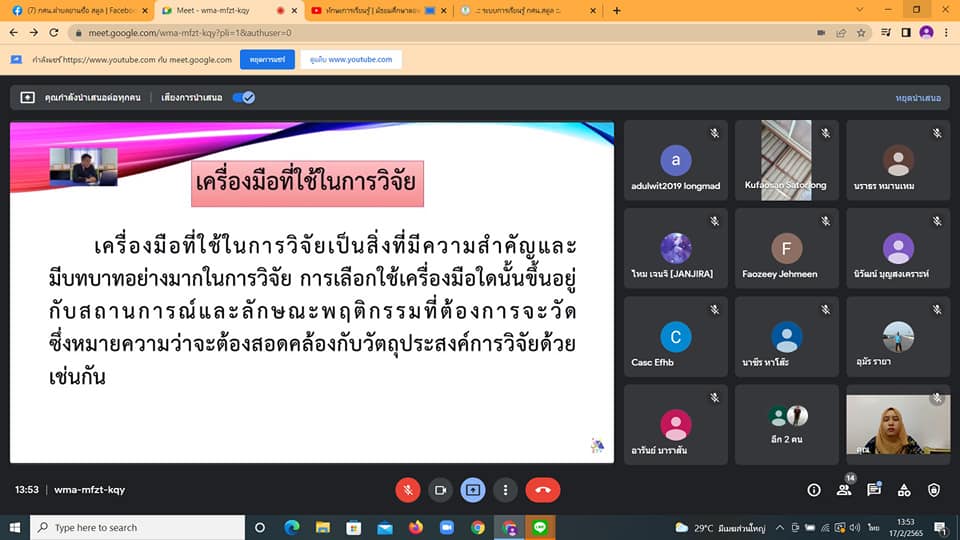The image size is (960, 540).
Task: Toggle the camera button
Action: tap(440, 490)
